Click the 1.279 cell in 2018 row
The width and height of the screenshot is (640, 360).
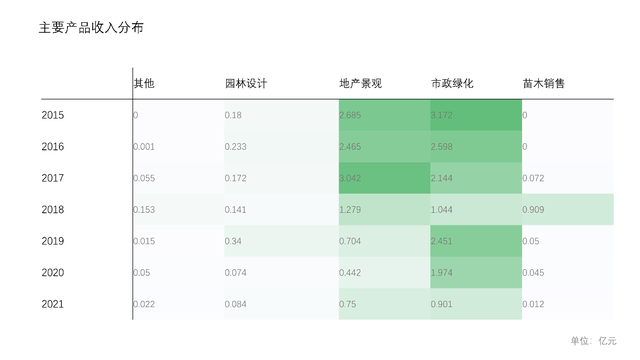[384, 209]
